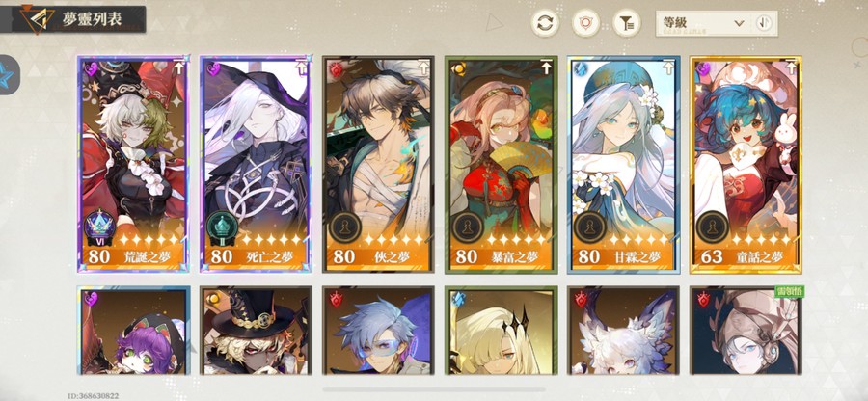Select the 死亡之夢 character card
Image resolution: width=868 pixels, height=401 pixels.
(x=256, y=164)
